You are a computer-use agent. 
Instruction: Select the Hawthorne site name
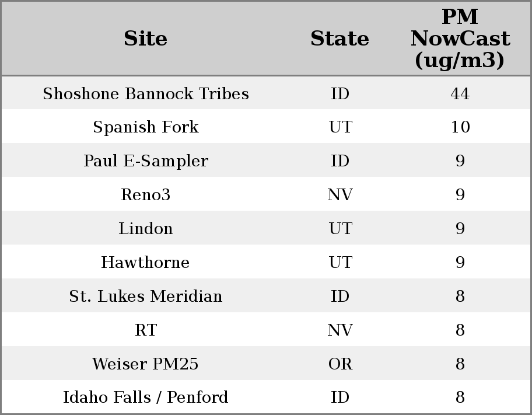145,263
